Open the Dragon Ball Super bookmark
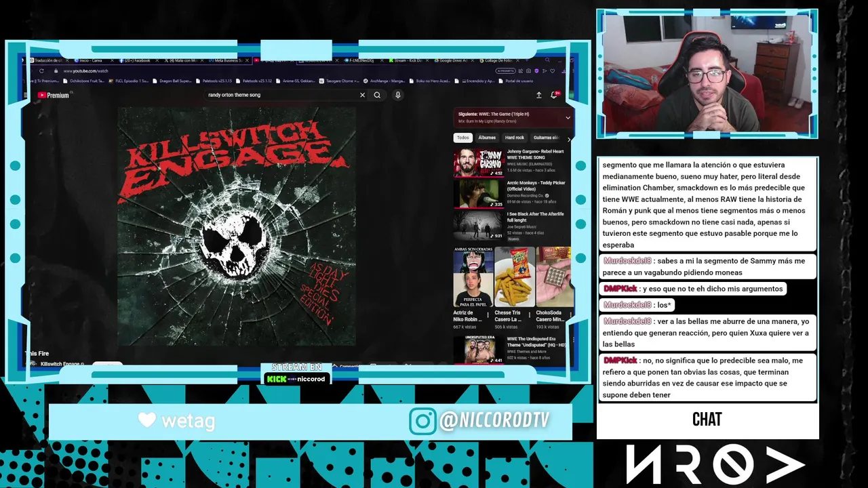868x488 pixels. coord(173,81)
